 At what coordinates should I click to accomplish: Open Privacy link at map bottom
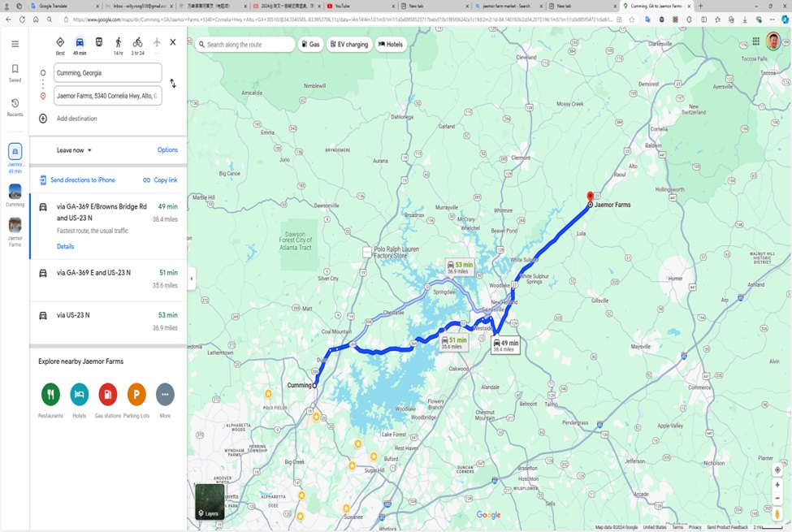pos(695,527)
